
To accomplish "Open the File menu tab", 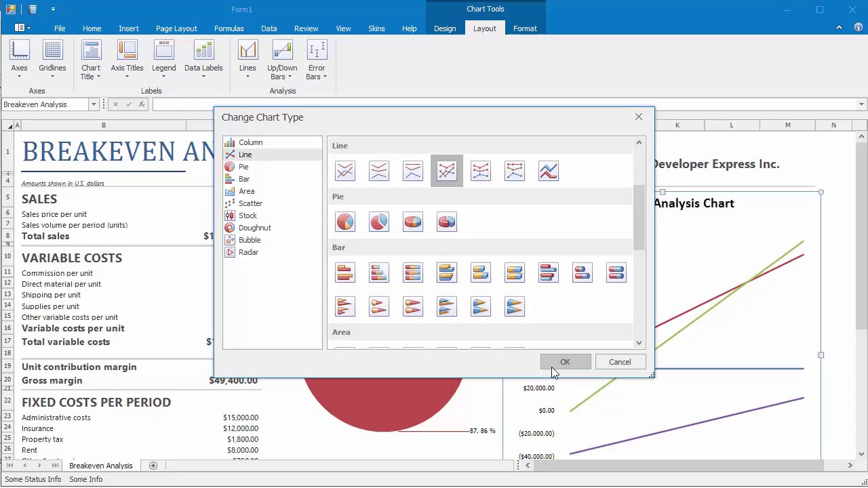I will 60,28.
